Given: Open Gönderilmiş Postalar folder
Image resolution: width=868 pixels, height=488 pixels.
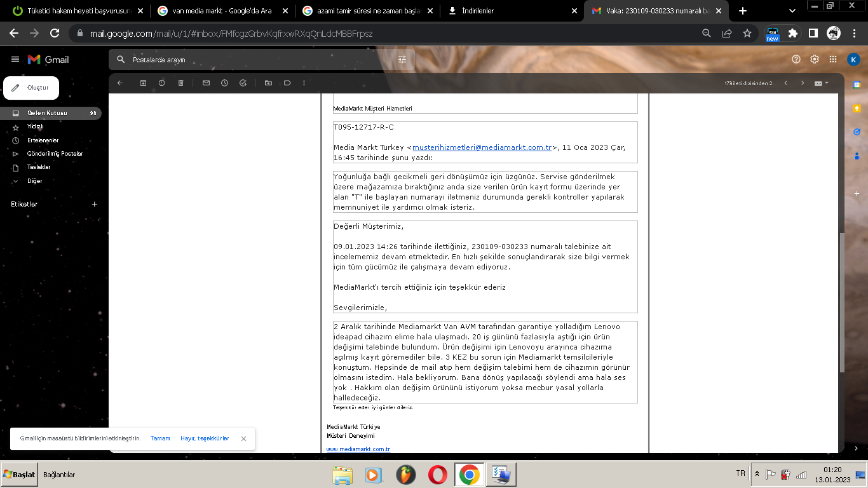Looking at the screenshot, I should click(x=51, y=154).
